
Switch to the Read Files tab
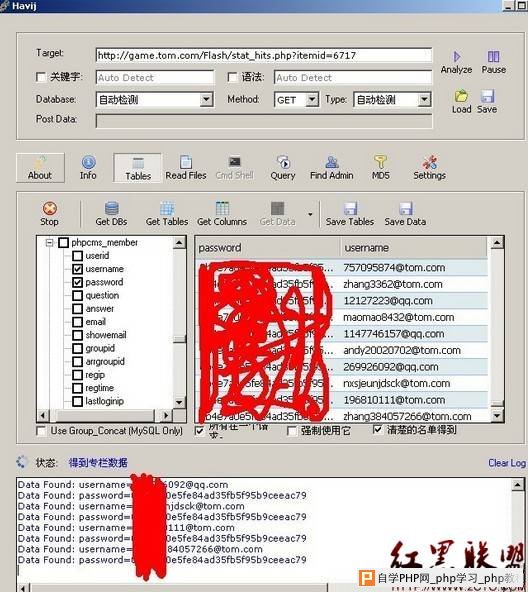click(186, 168)
